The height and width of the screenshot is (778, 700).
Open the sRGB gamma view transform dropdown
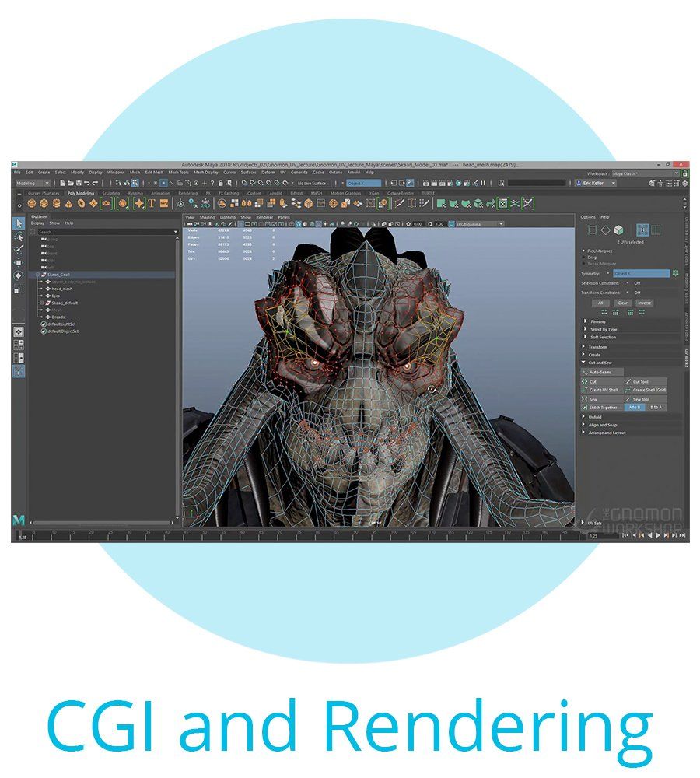pos(479,224)
